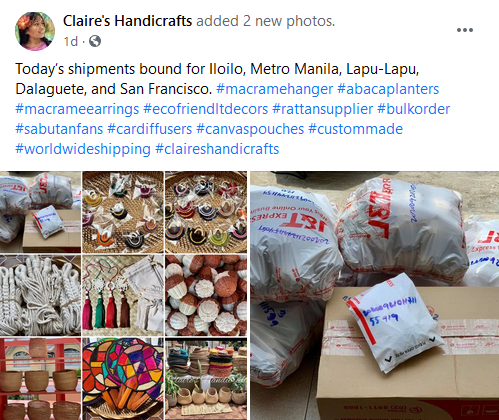
Task: Open Claire's Handicrafts profile picture
Action: tap(35, 31)
